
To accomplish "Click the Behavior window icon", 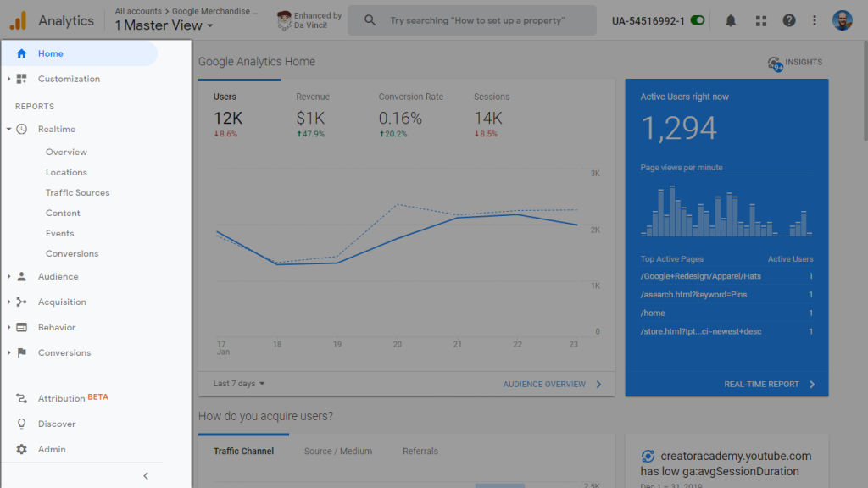I will coord(21,327).
